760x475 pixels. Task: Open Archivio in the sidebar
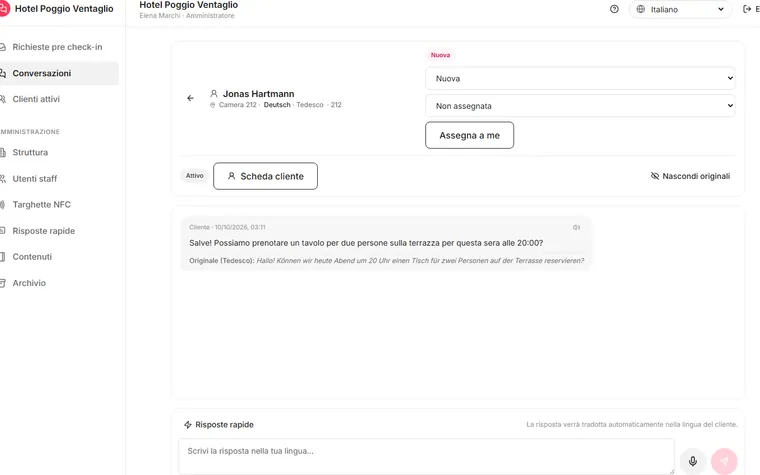click(x=57, y=283)
